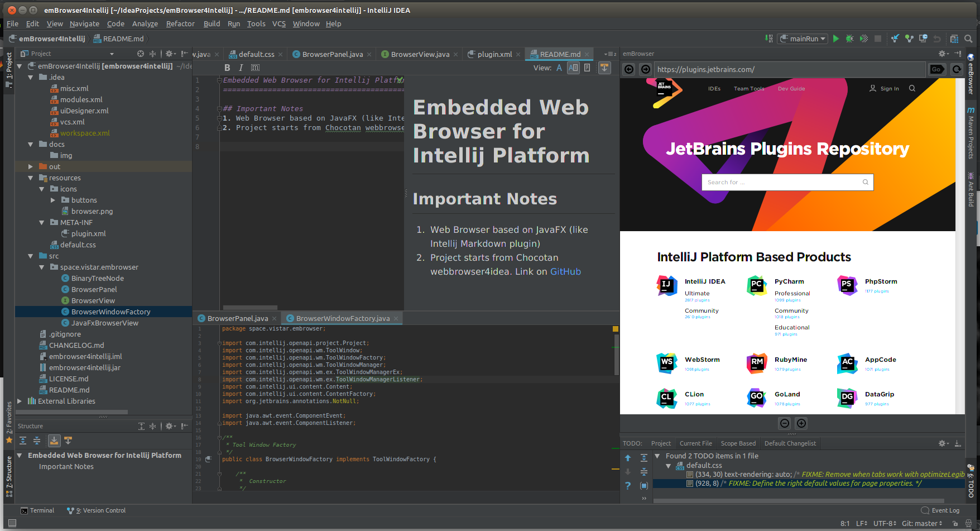The width and height of the screenshot is (980, 531).
Task: Click the emBrowser back navigation button
Action: (629, 69)
